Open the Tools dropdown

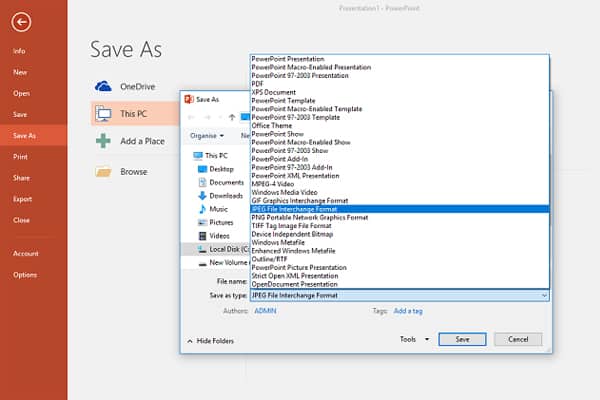click(413, 340)
